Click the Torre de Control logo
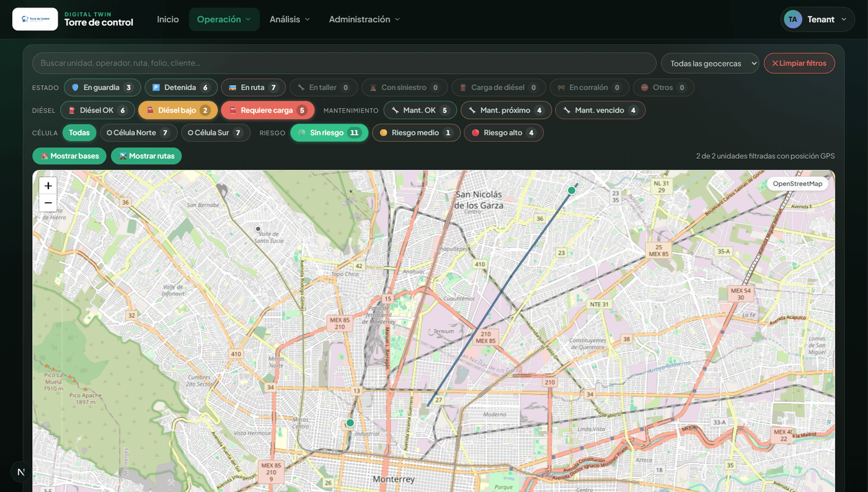Image resolution: width=868 pixels, height=492 pixels. pos(35,19)
